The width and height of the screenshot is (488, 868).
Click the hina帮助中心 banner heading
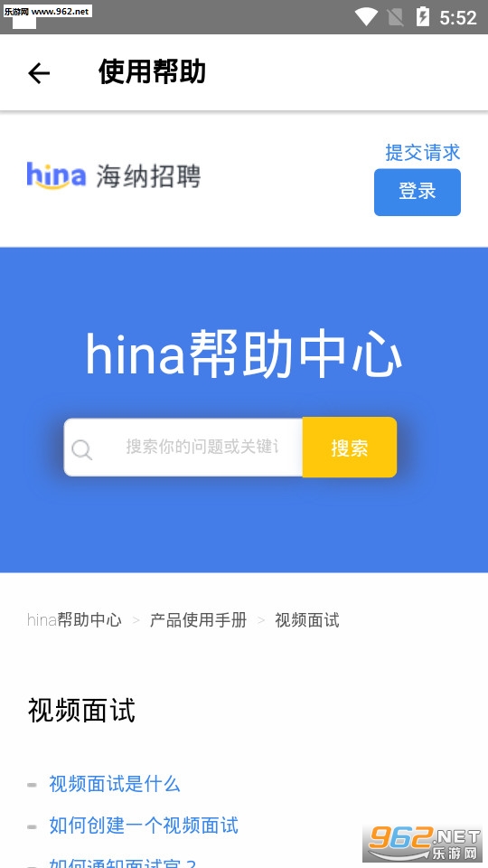243,354
